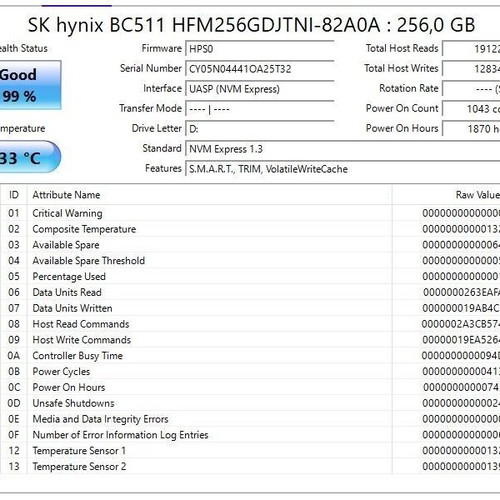Viewport: 500px width, 500px height.
Task: Click the Total Host Writes label
Action: [401, 68]
